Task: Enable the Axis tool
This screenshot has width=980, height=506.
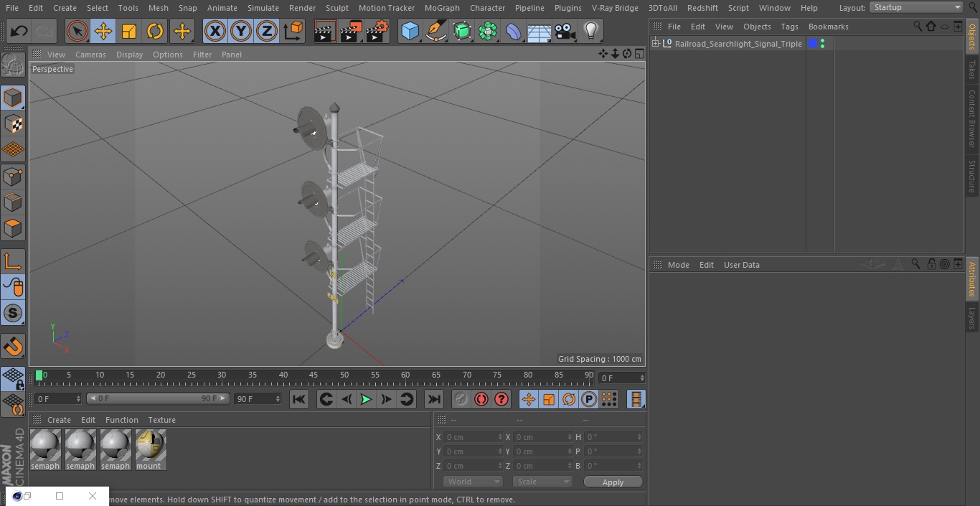Action: pyautogui.click(x=13, y=261)
